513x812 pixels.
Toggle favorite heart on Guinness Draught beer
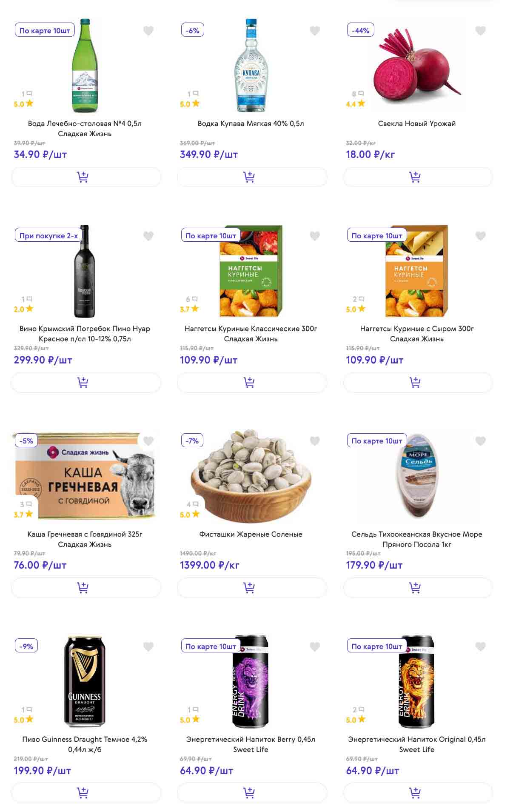pyautogui.click(x=148, y=647)
